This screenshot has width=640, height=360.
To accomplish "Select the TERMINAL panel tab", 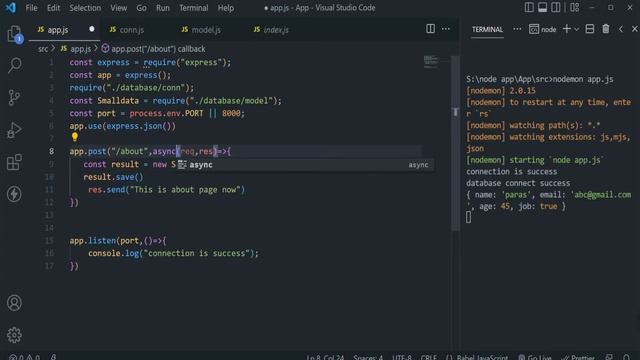I will point(487,29).
